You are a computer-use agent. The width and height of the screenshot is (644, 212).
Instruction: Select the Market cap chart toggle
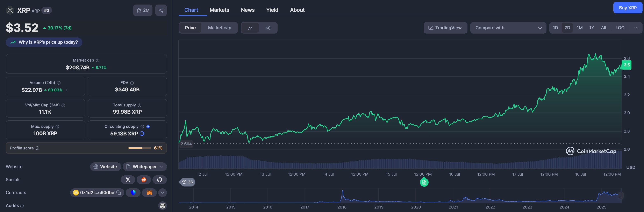[x=220, y=28]
